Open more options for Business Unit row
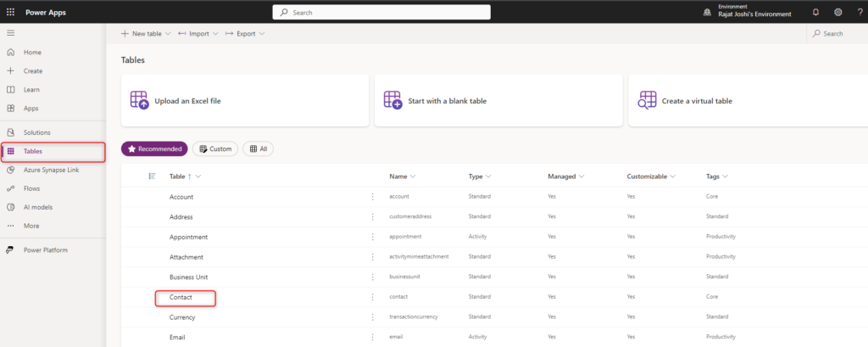The height and width of the screenshot is (347, 868). (373, 277)
